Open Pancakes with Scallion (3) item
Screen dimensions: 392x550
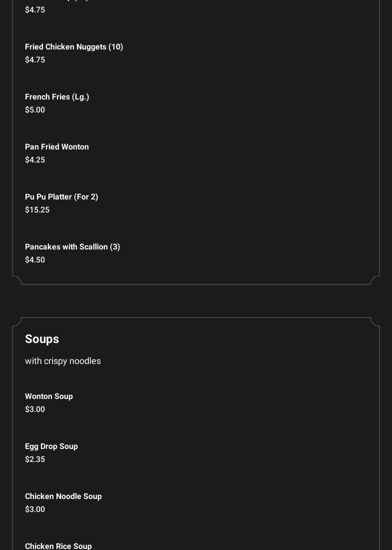coord(72,247)
